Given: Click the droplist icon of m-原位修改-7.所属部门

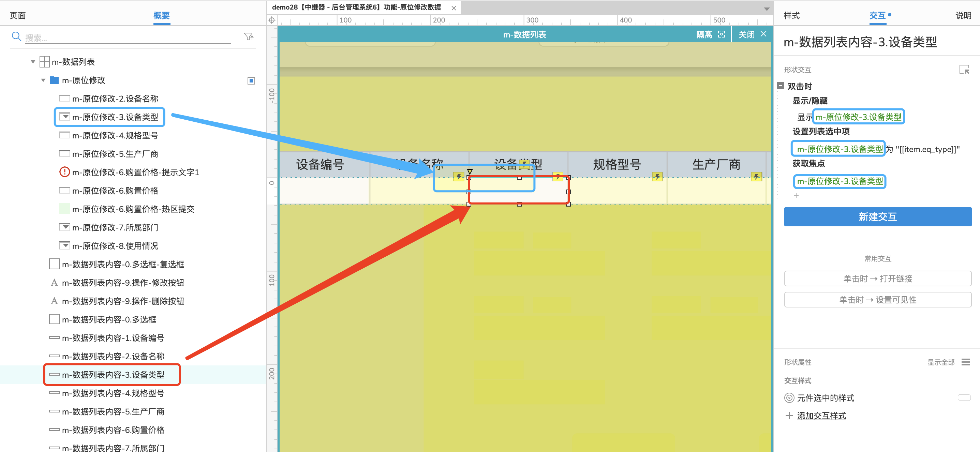Looking at the screenshot, I should coord(65,227).
